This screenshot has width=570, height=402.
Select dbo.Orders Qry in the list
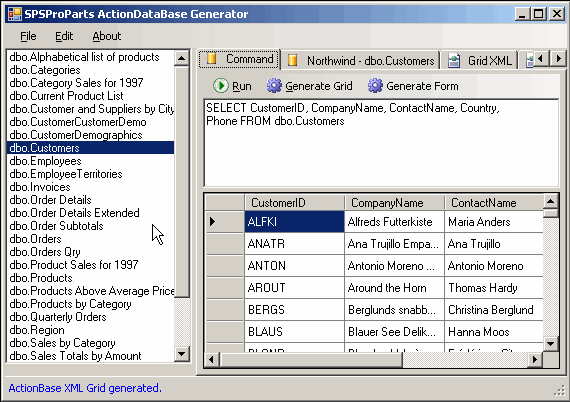coord(90,252)
